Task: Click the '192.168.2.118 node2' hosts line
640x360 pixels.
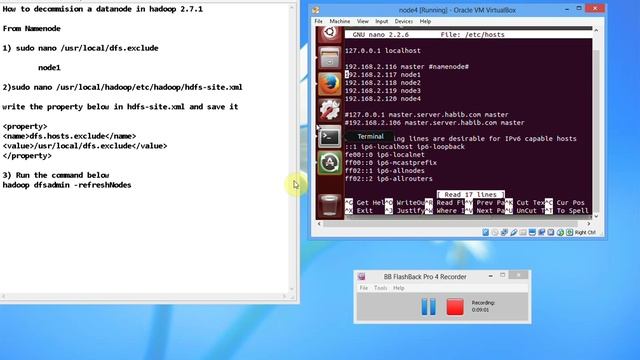Action: [383, 82]
